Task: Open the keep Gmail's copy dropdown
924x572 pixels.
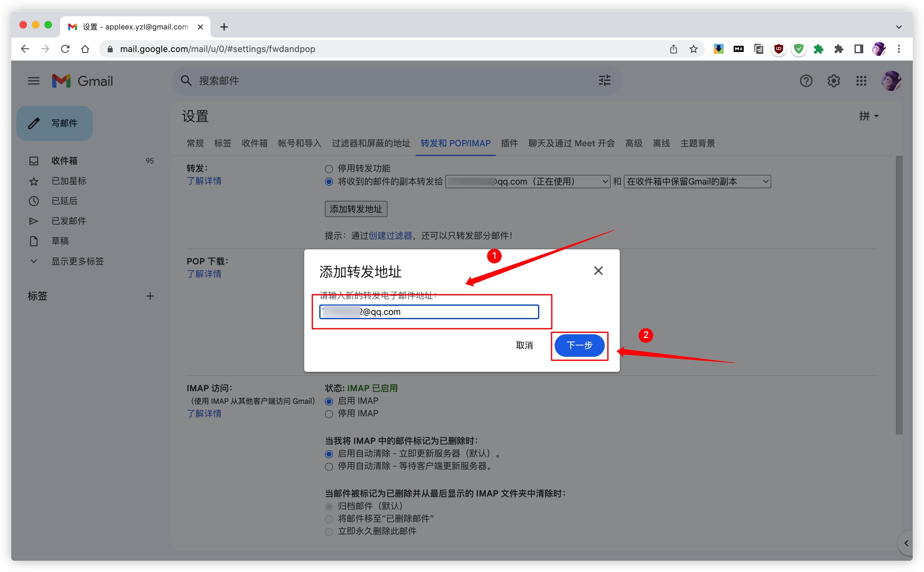Action: [697, 182]
